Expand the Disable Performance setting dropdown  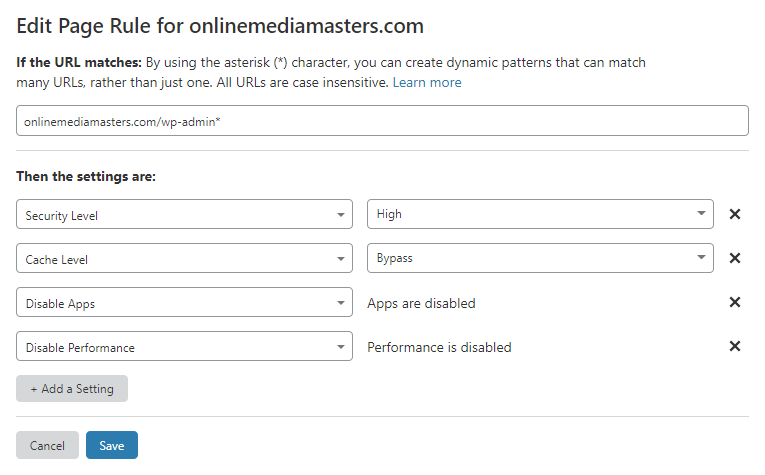(x=184, y=347)
